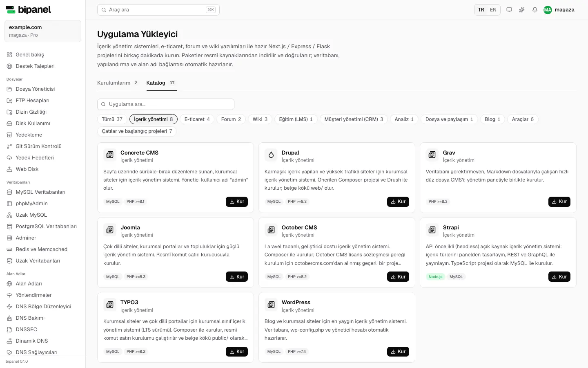Select the Müşteri yönetimi (CRM) chip
The width and height of the screenshot is (588, 368).
(354, 119)
